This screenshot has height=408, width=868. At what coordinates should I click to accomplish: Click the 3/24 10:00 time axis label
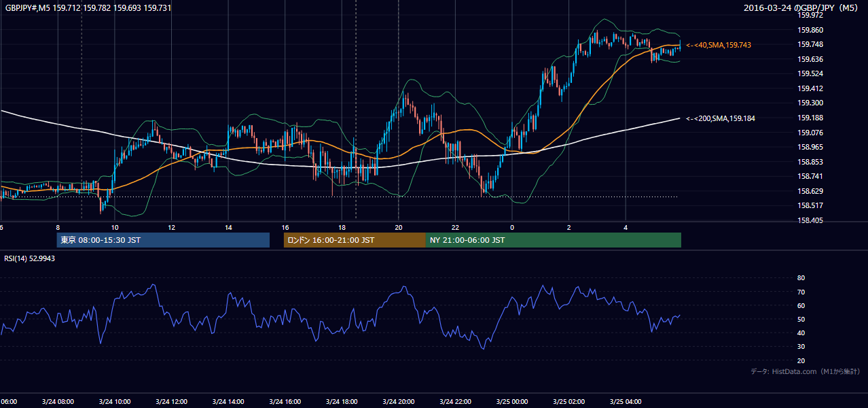point(115,402)
